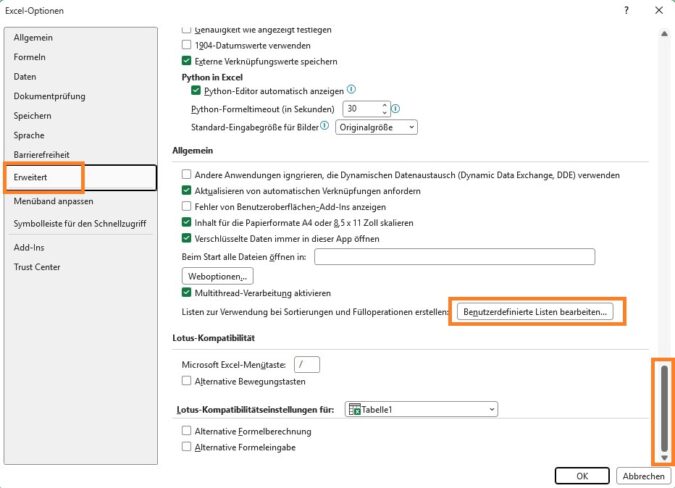Select Formeln in the left sidebar
This screenshot has width=675, height=488.
click(30, 57)
